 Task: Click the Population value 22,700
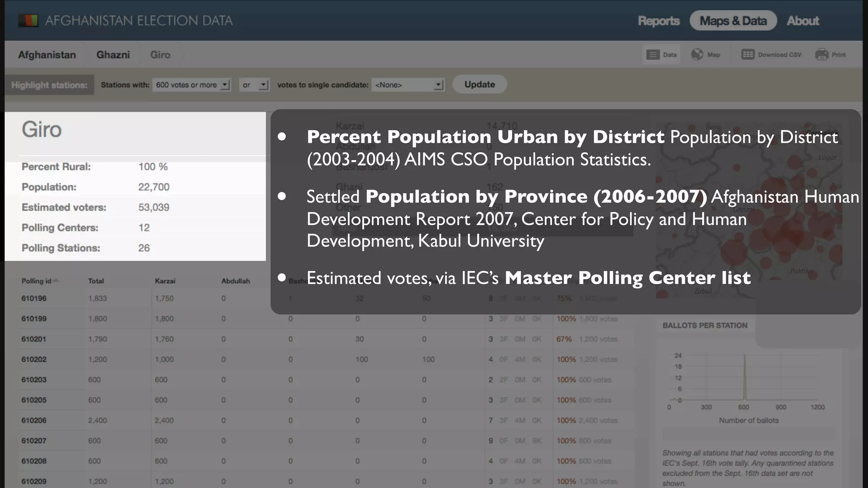pyautogui.click(x=154, y=187)
